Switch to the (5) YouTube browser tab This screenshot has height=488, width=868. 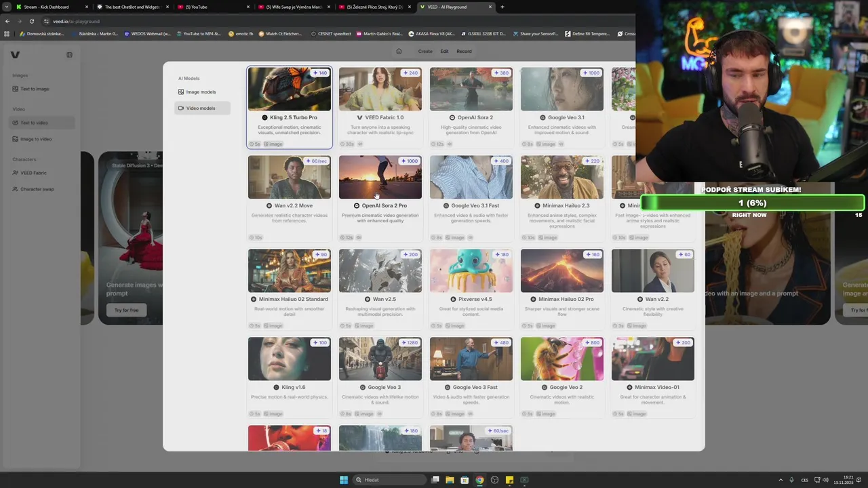pos(214,7)
